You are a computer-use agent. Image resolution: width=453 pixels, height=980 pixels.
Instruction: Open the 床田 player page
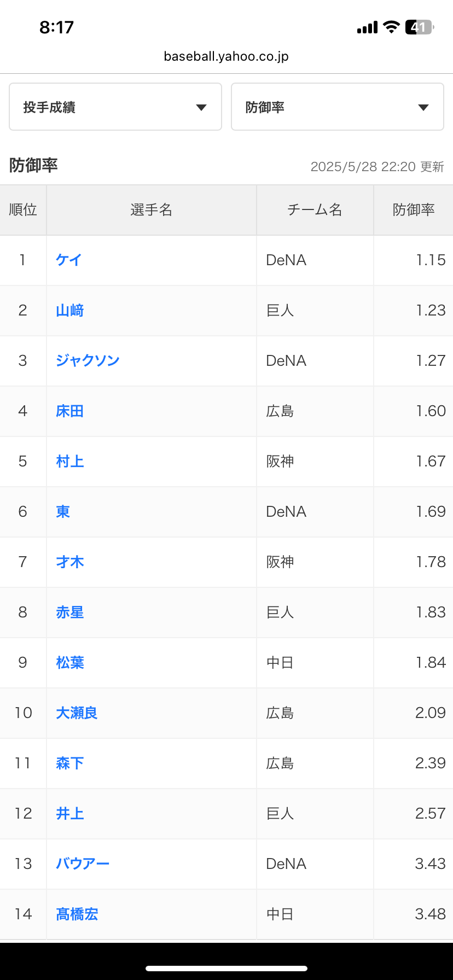point(70,411)
